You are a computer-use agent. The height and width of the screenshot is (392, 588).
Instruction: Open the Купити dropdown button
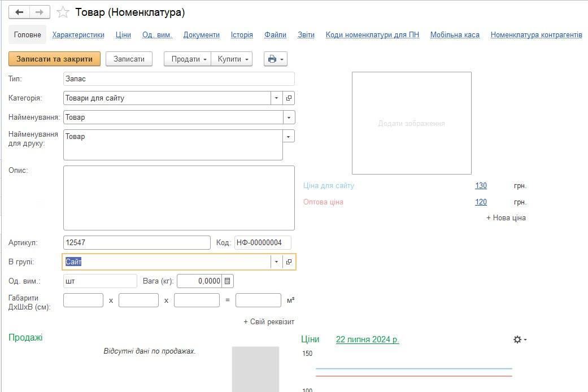[x=232, y=59]
